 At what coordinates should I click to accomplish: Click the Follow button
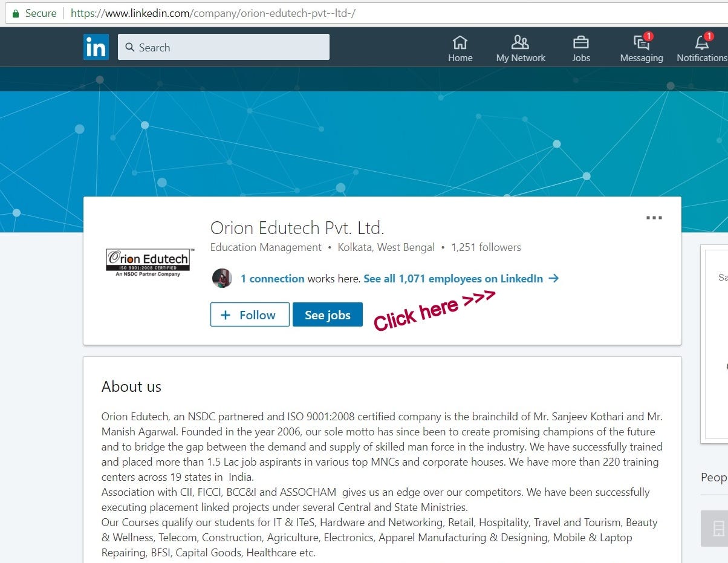point(250,314)
